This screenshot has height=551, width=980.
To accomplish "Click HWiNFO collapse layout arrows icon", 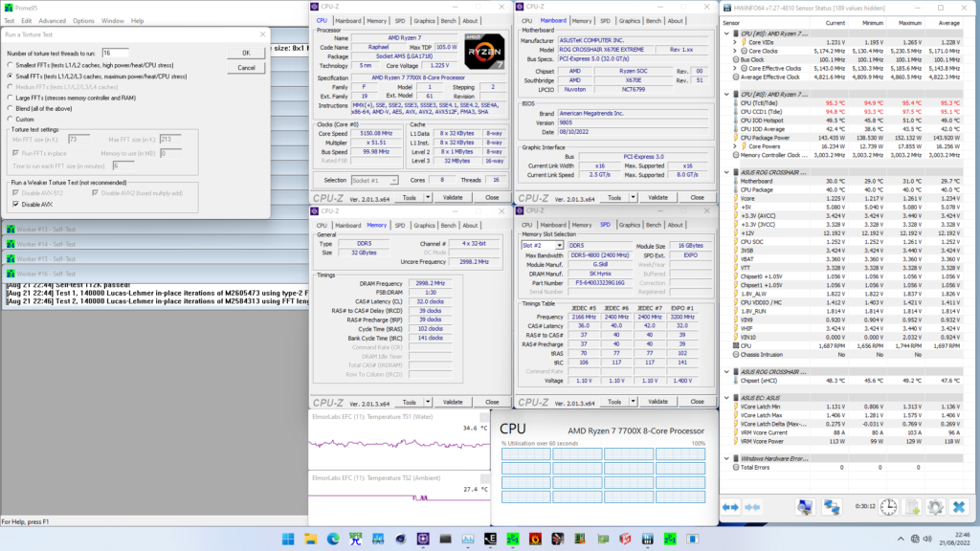I will coord(752,507).
